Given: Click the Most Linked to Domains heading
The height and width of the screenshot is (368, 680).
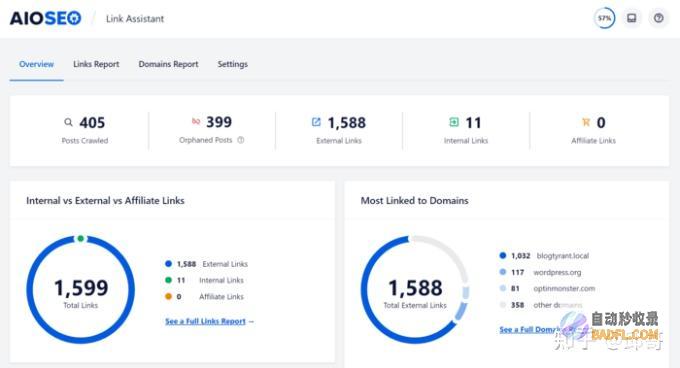Looking at the screenshot, I should [415, 201].
